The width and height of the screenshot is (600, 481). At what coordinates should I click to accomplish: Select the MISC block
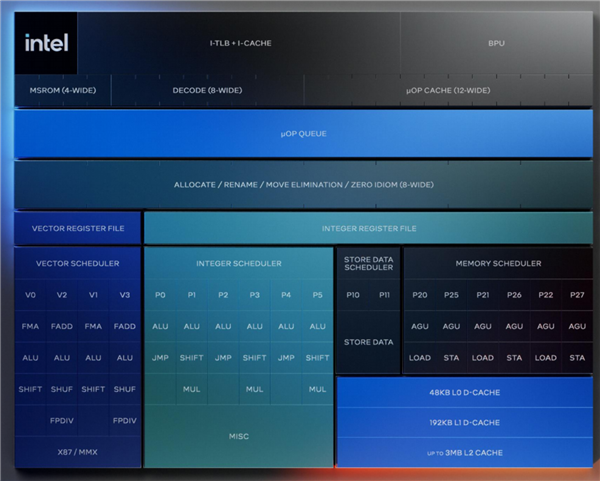[x=238, y=435]
